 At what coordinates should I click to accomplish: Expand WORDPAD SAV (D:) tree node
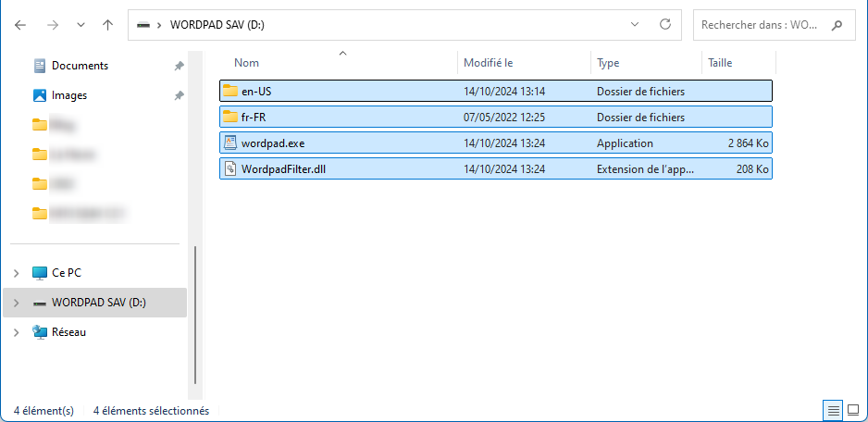pos(17,303)
